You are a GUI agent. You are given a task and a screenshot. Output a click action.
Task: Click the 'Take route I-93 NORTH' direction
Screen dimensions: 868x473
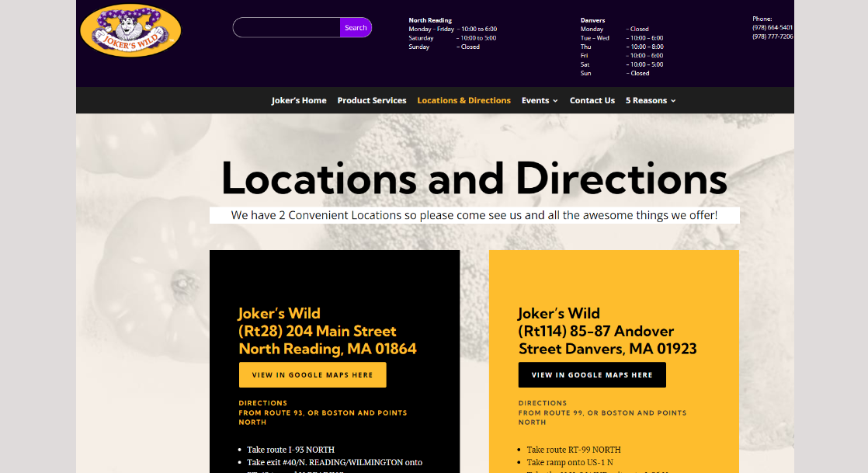point(290,450)
